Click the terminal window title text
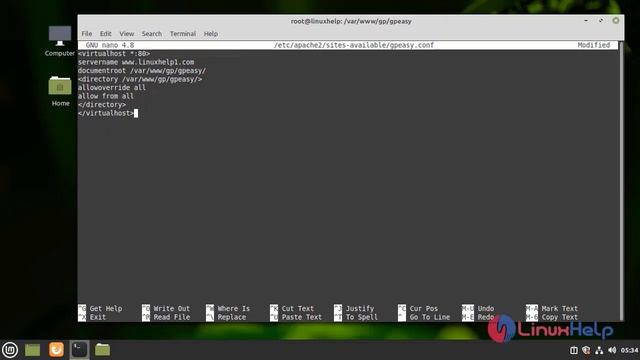Viewport: 640px width, 360px height. (x=351, y=21)
